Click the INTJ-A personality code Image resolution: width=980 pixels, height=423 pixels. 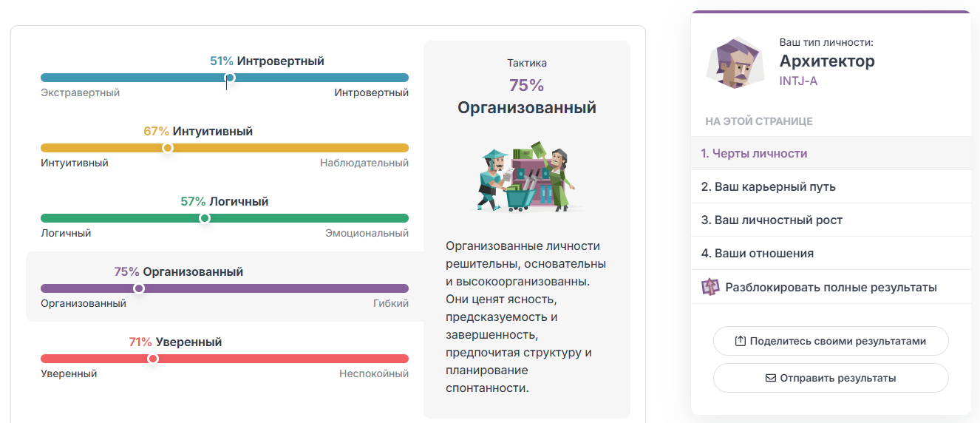(798, 81)
